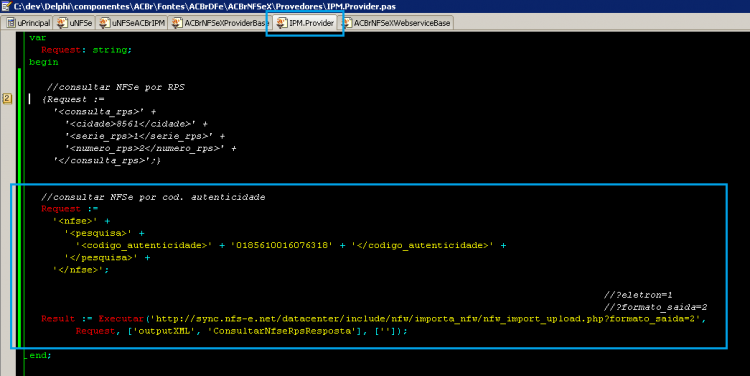This screenshot has width=750, height=376.
Task: Click the uNFSeACBrIPM tab unit icon
Action: 104,23
